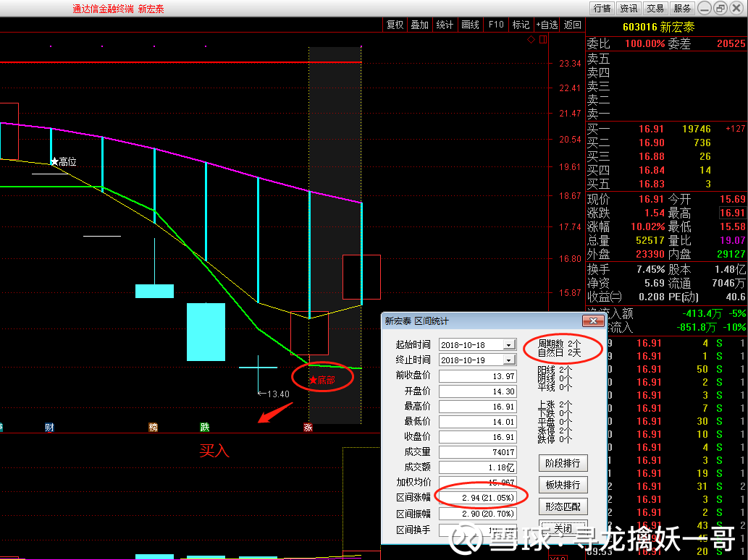The image size is (748, 560).
Task: Click the 涨 event marker on timeline
Action: click(x=308, y=427)
